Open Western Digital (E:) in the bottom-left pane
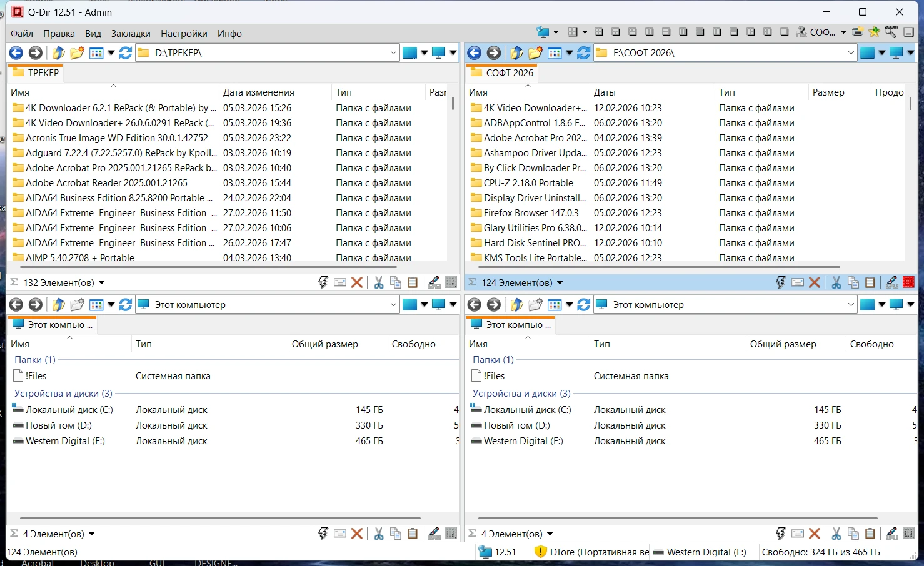The width and height of the screenshot is (924, 566). coord(65,441)
